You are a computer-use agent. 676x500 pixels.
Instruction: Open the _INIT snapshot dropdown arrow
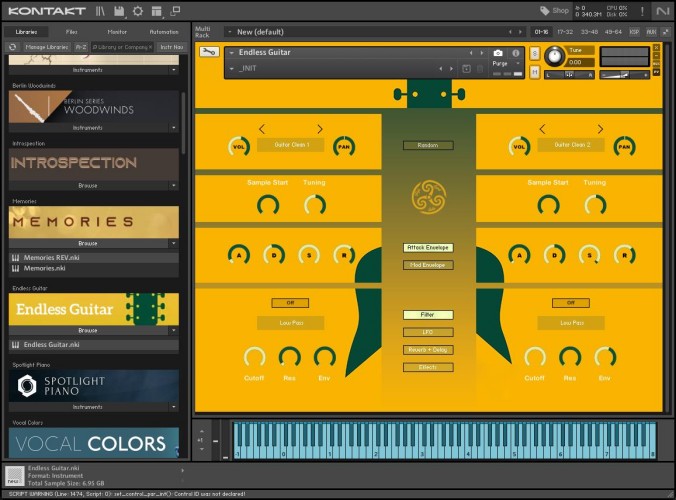tap(232, 69)
